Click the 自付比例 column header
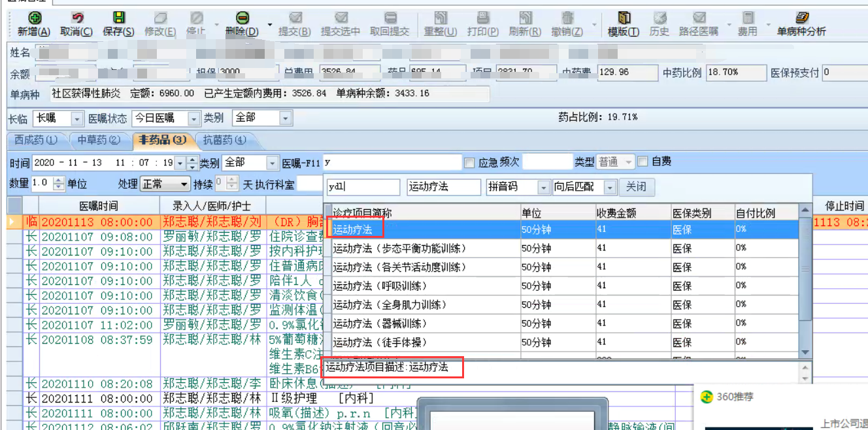 click(766, 213)
